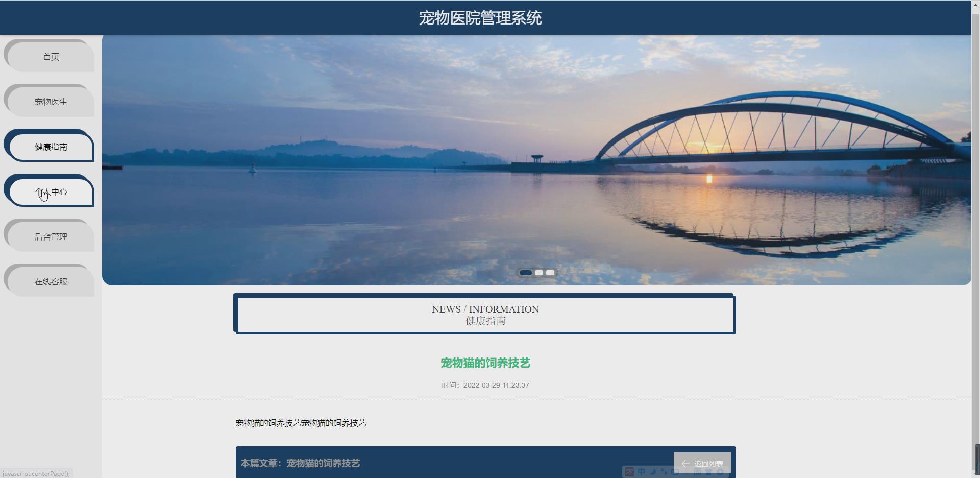Click the 中 Chinese/English icon on IME bar
Viewport: 980px width, 478px height.
[x=641, y=471]
